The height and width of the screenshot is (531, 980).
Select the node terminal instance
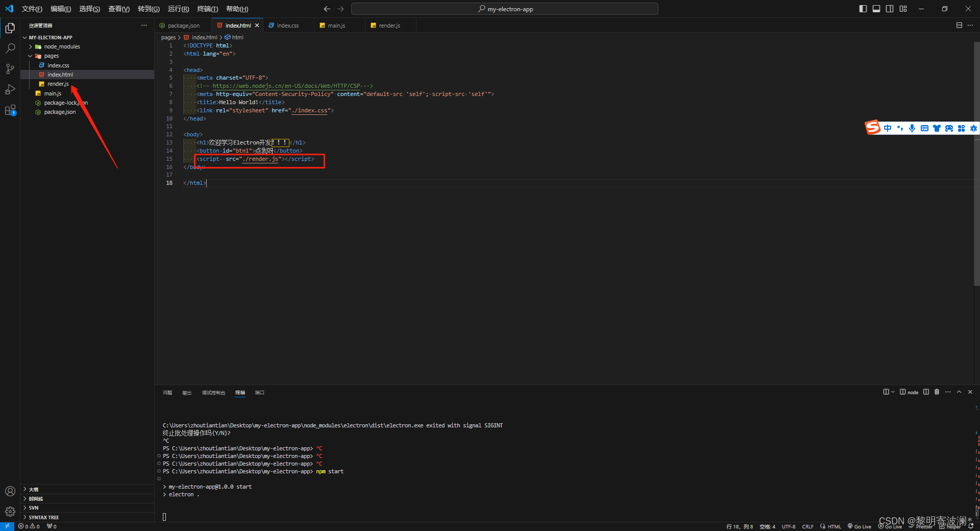pos(909,392)
